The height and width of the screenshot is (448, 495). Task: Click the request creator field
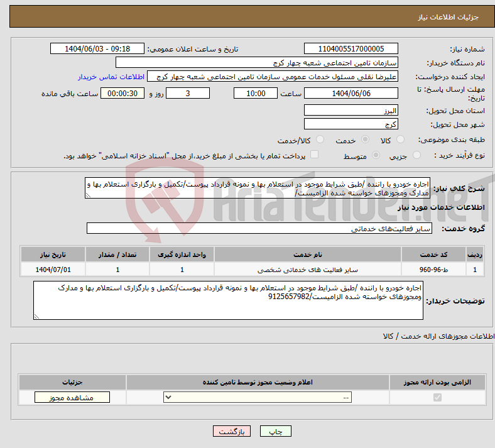point(273,77)
